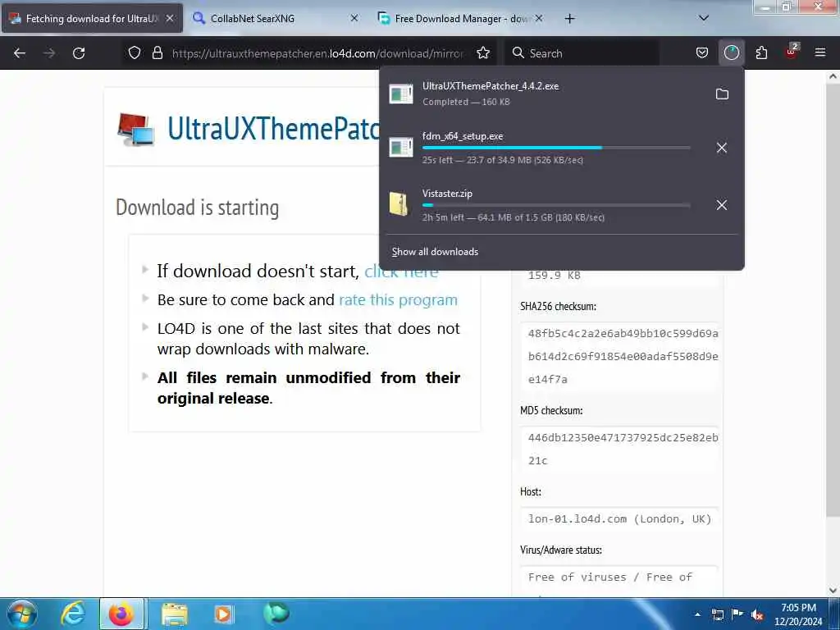840x630 pixels.
Task: Click the Firefox taskbar icon
Action: pos(121,614)
